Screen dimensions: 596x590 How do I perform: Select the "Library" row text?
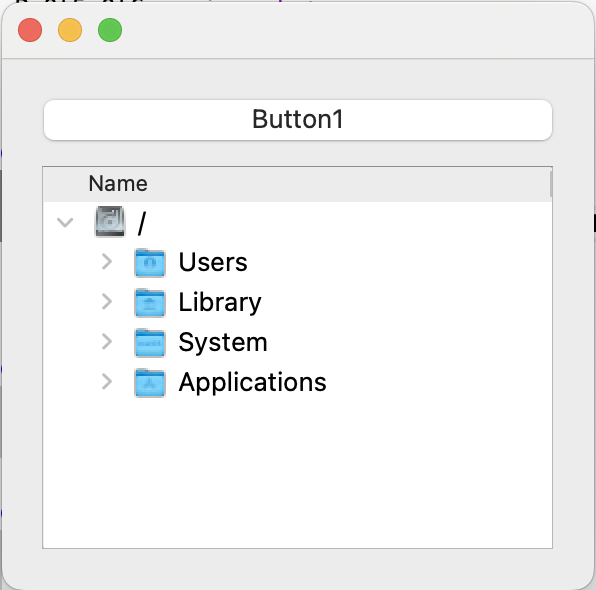[220, 303]
